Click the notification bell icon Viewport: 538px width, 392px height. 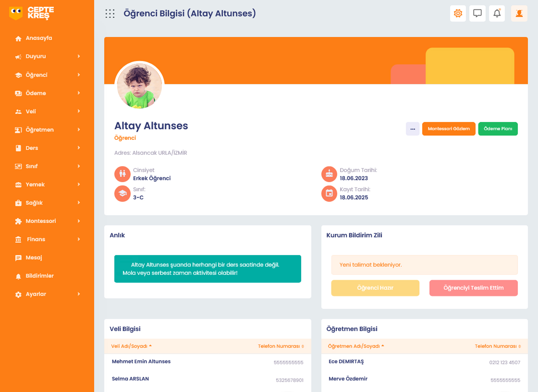(x=497, y=13)
